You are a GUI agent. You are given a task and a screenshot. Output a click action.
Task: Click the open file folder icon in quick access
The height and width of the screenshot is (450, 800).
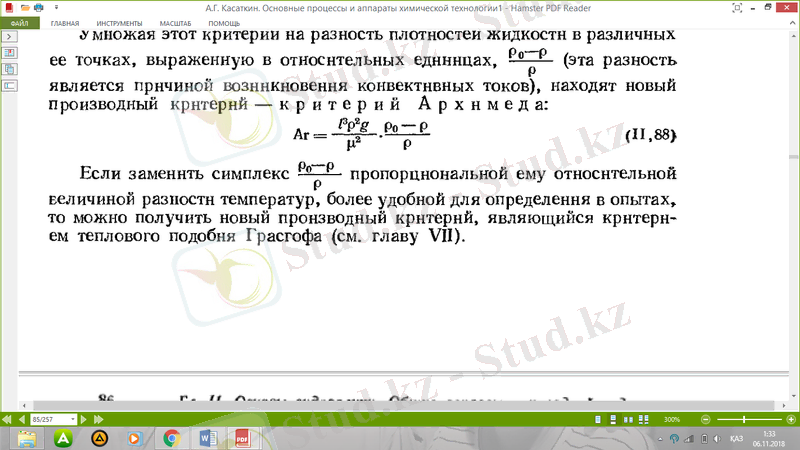click(24, 8)
